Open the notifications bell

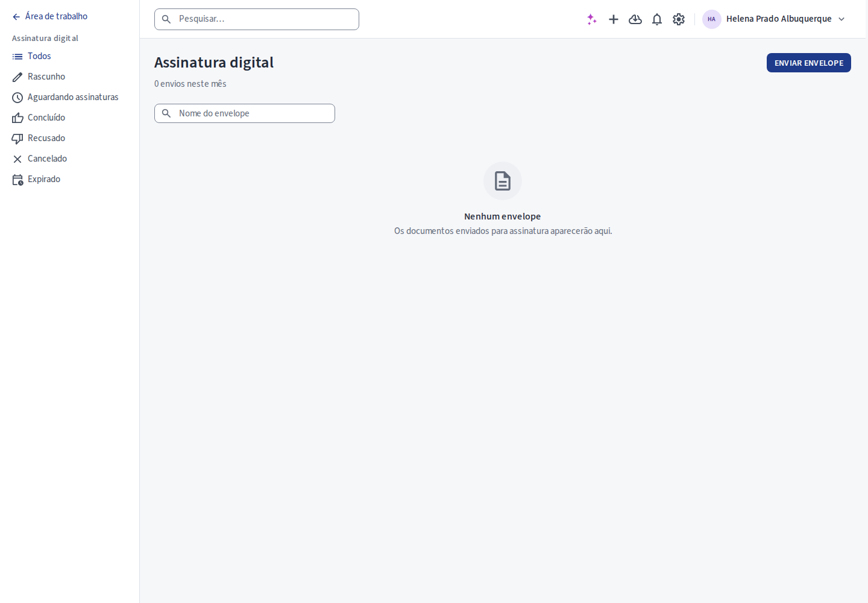coord(657,19)
